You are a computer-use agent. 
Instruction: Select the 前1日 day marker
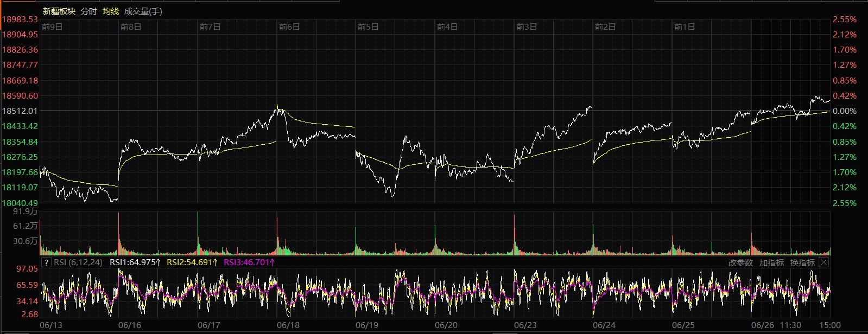pyautogui.click(x=684, y=27)
